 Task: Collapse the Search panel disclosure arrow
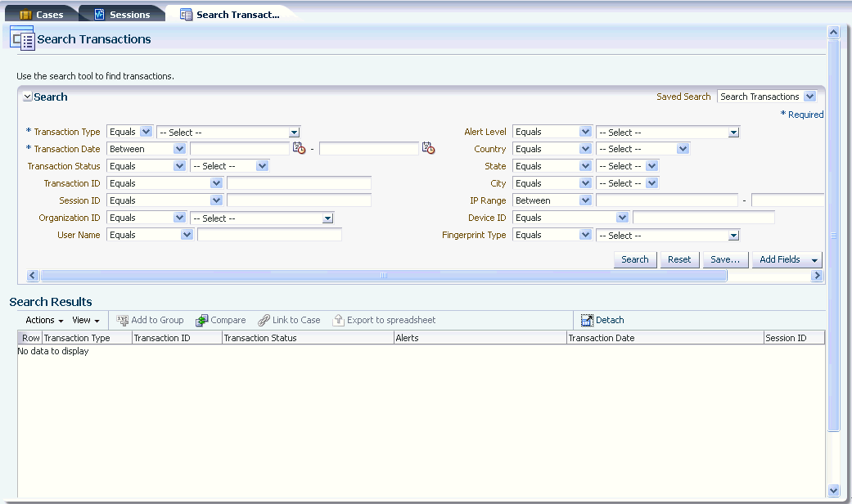click(27, 97)
